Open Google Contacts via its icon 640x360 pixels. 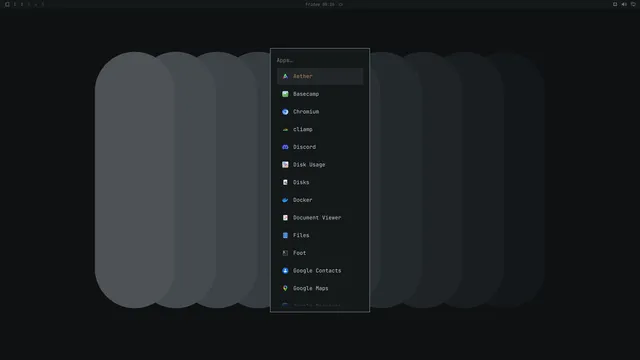(x=285, y=271)
